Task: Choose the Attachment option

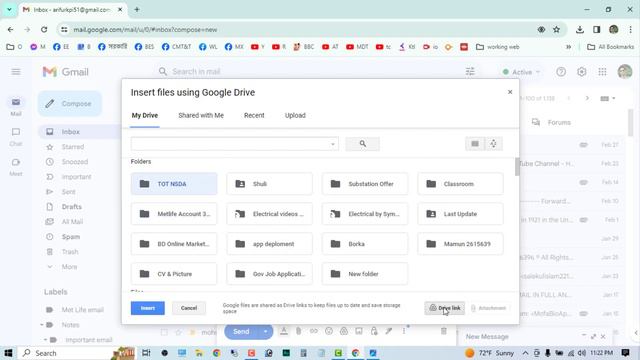Action: 489,308
